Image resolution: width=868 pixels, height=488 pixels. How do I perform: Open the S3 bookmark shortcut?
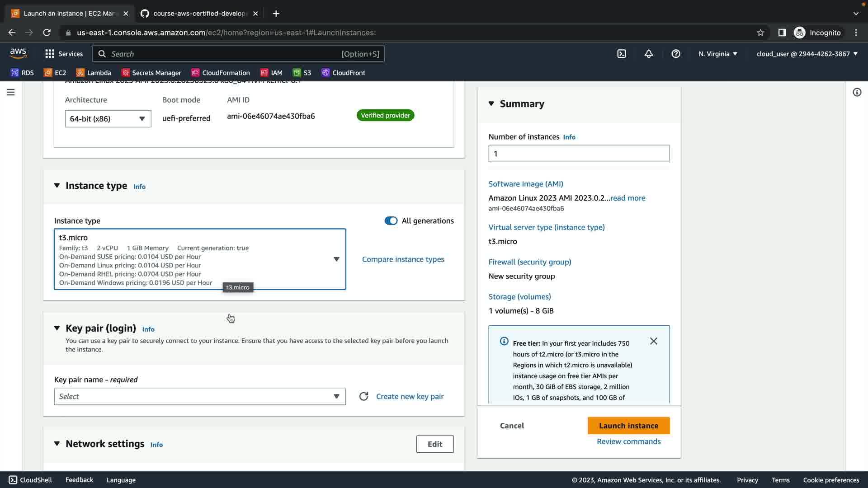point(302,73)
